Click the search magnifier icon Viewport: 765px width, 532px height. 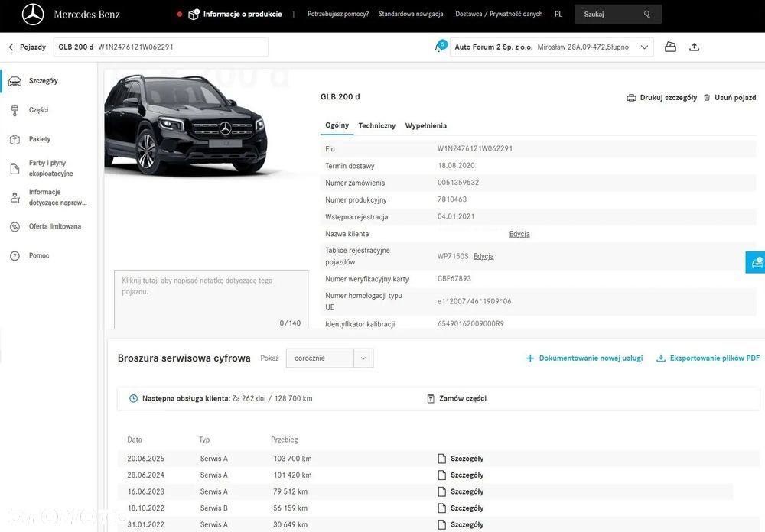(x=647, y=15)
